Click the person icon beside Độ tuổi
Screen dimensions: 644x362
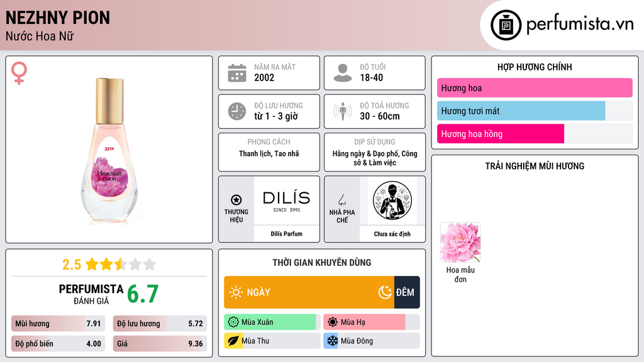(343, 73)
